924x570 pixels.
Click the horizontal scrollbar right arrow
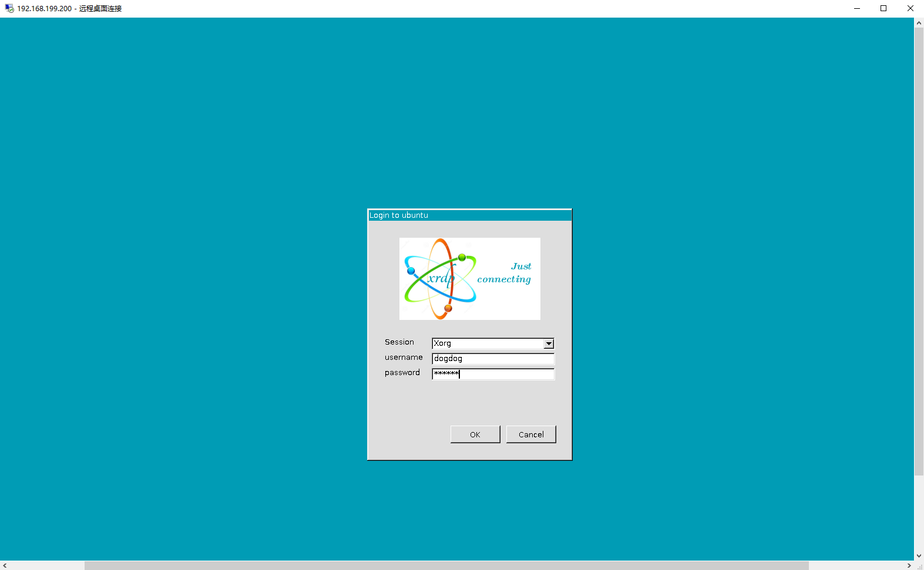pos(909,565)
